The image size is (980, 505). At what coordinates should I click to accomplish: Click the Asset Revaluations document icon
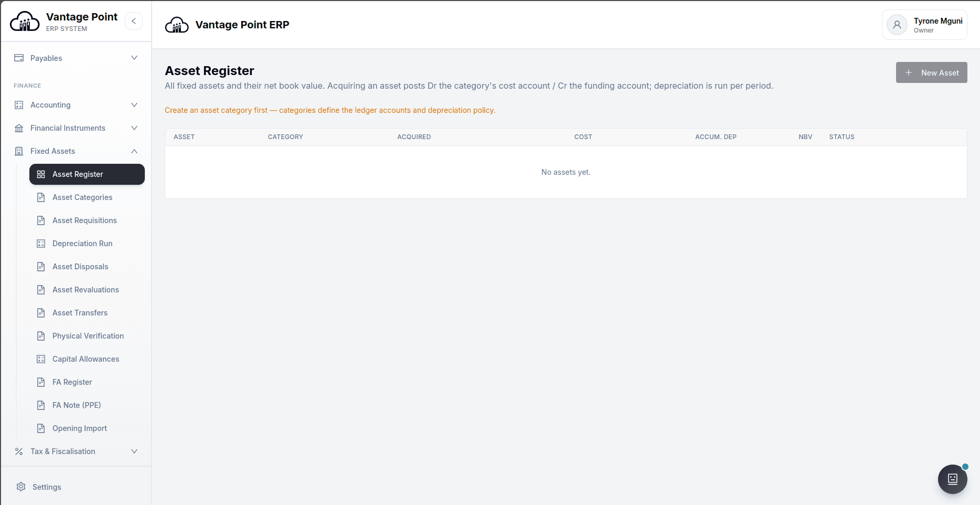(41, 290)
